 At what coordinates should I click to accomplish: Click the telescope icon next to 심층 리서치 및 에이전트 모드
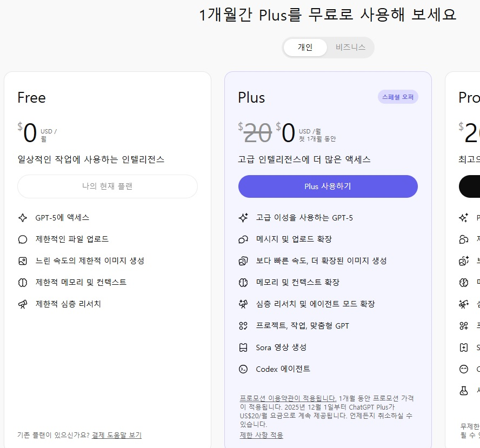coord(244,304)
